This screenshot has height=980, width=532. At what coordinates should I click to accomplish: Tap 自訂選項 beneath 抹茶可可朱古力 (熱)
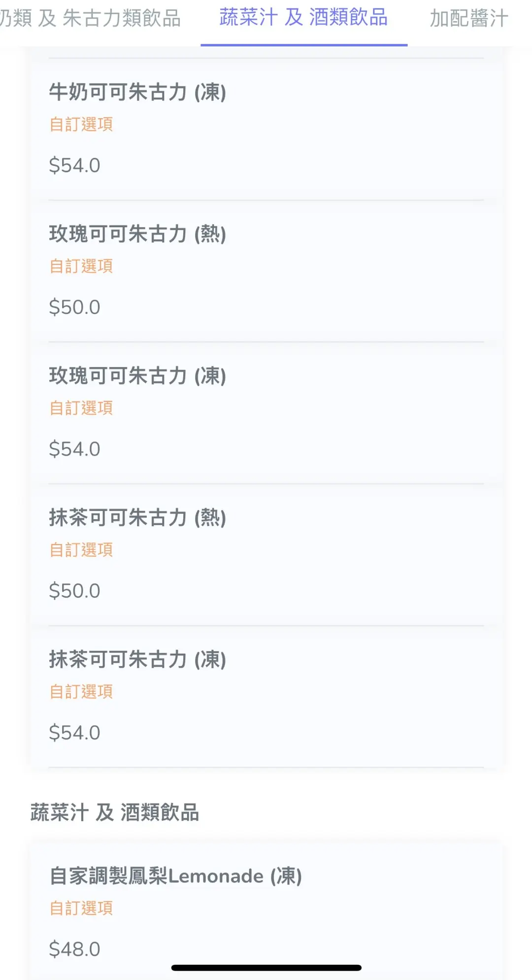(81, 550)
